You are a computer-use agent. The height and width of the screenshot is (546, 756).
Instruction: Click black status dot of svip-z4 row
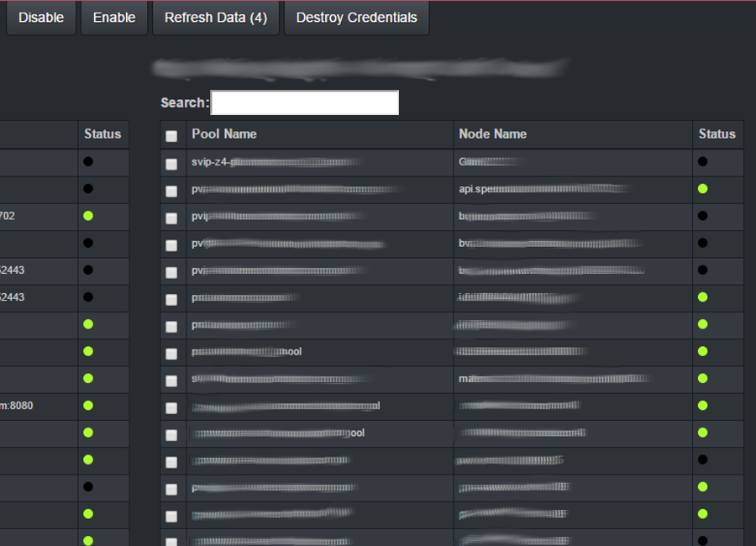pos(702,161)
